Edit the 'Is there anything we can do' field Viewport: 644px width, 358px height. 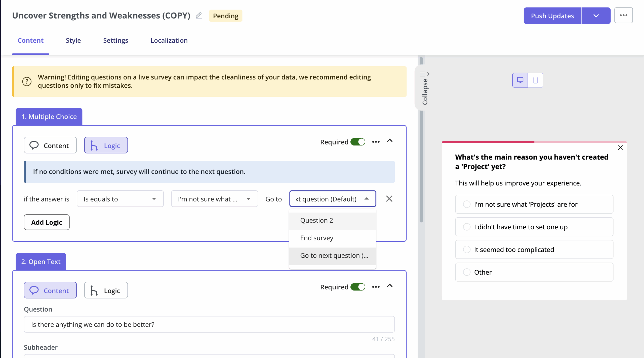[x=209, y=324]
